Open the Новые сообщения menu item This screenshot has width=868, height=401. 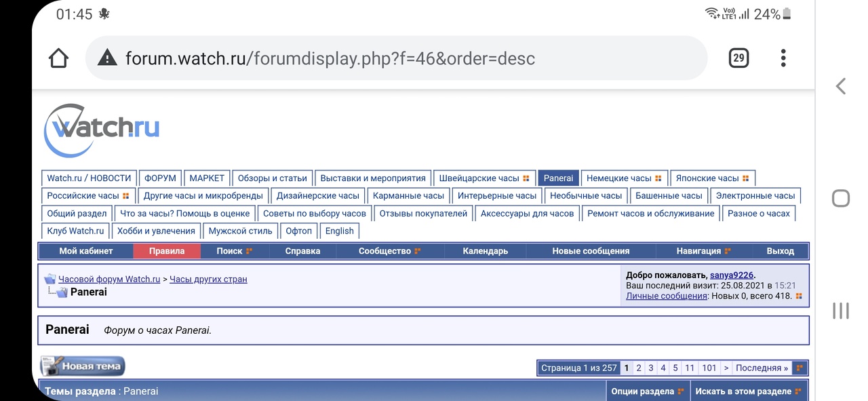591,251
